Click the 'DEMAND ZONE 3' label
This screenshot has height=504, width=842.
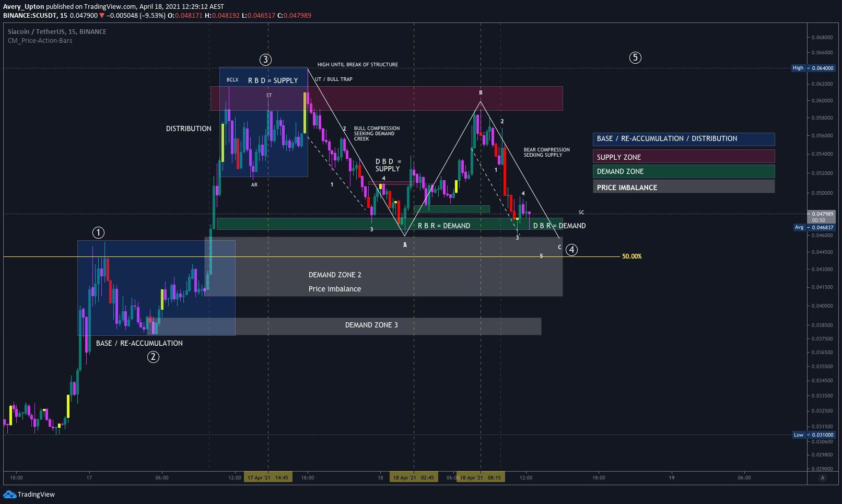[x=371, y=325]
